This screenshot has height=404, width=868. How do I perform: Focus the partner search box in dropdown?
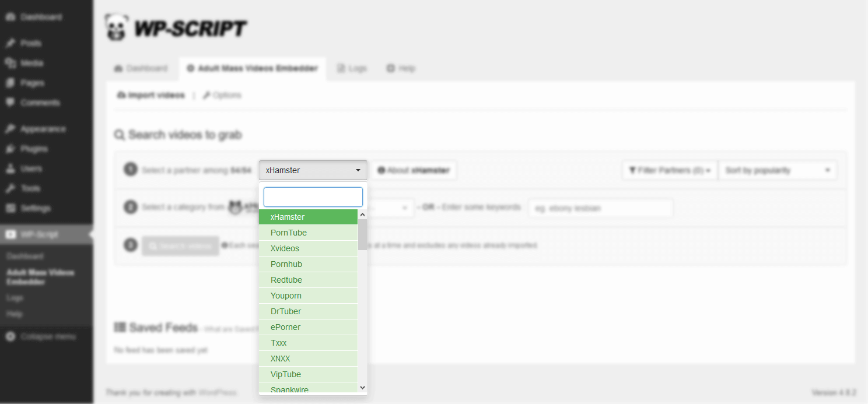313,197
